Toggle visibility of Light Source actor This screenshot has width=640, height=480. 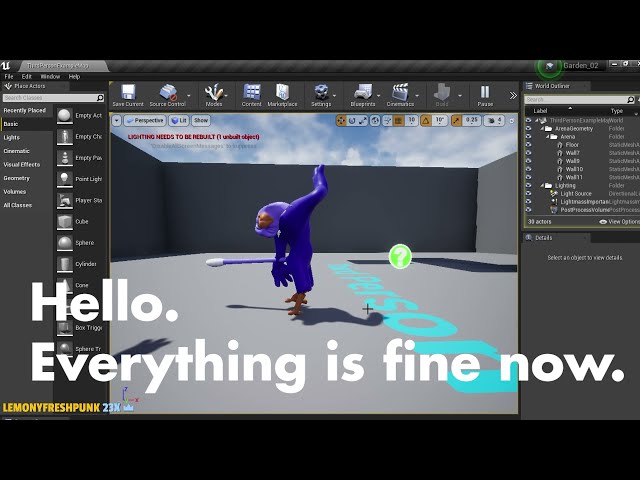coord(529,193)
